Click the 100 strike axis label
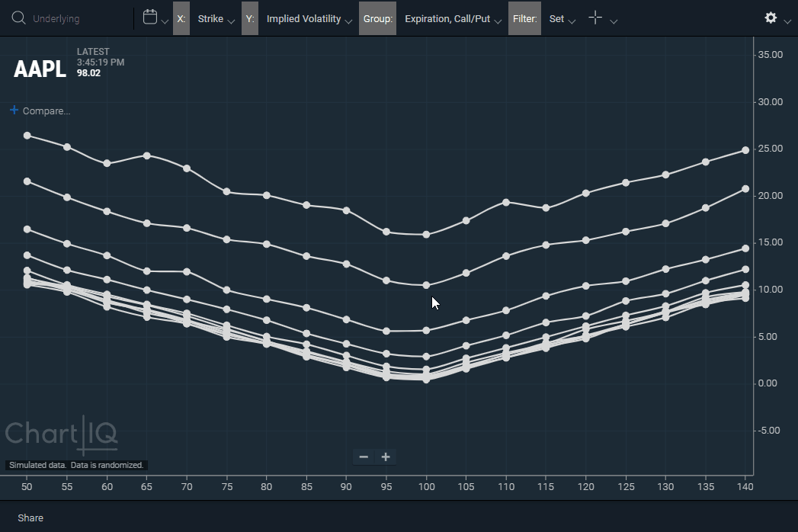This screenshot has width=798, height=532. coord(427,487)
